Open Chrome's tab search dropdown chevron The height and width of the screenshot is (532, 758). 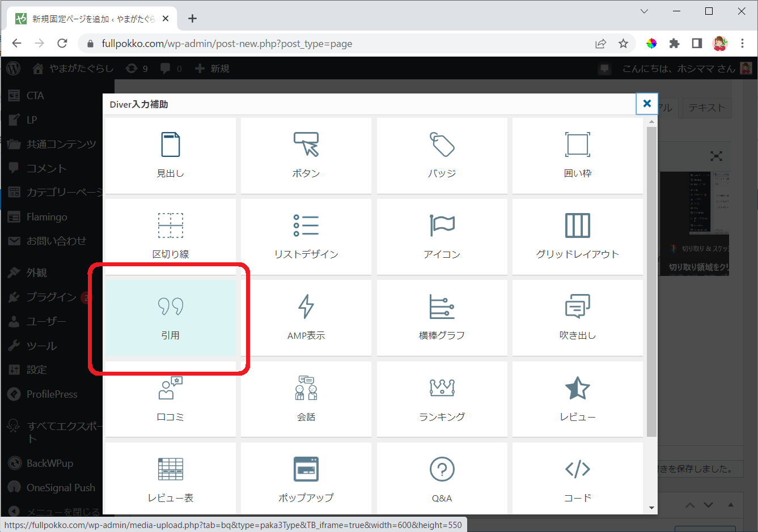pos(644,11)
